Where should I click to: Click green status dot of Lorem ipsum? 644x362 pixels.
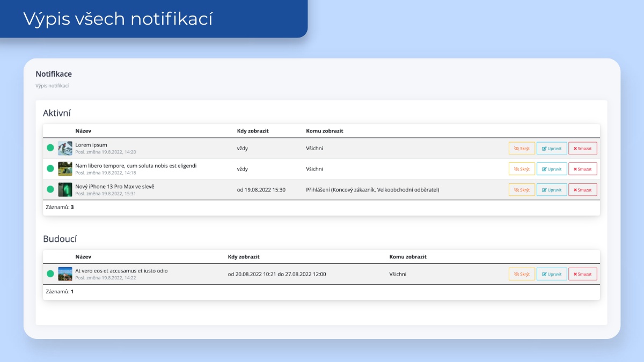coord(50,148)
